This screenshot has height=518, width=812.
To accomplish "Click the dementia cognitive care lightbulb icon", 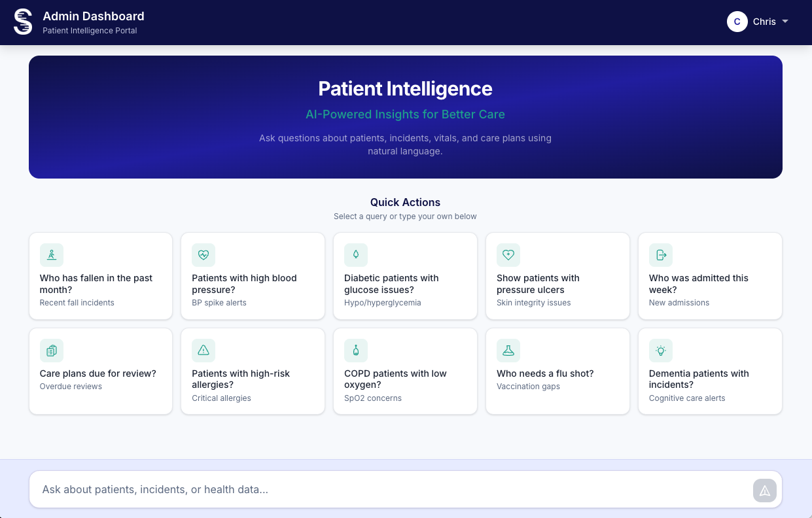I will [x=661, y=351].
